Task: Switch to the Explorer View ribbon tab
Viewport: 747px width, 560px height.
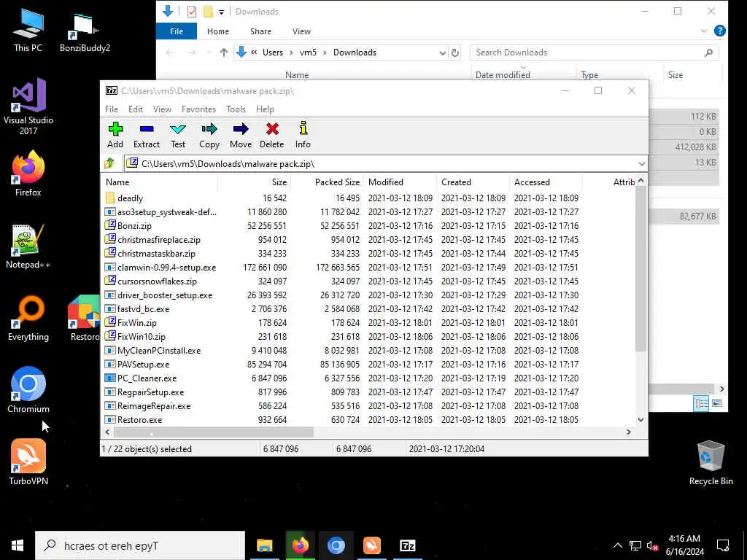Action: point(301,31)
